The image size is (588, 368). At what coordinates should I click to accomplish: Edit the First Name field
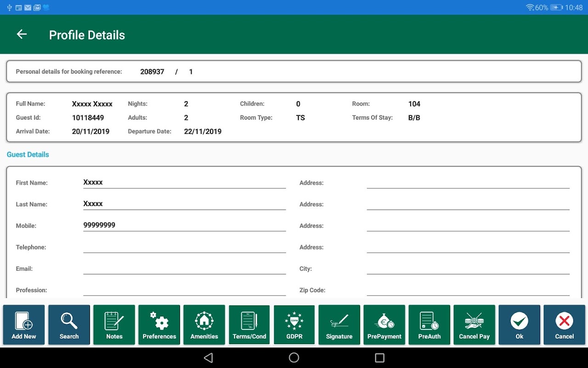[x=184, y=183]
